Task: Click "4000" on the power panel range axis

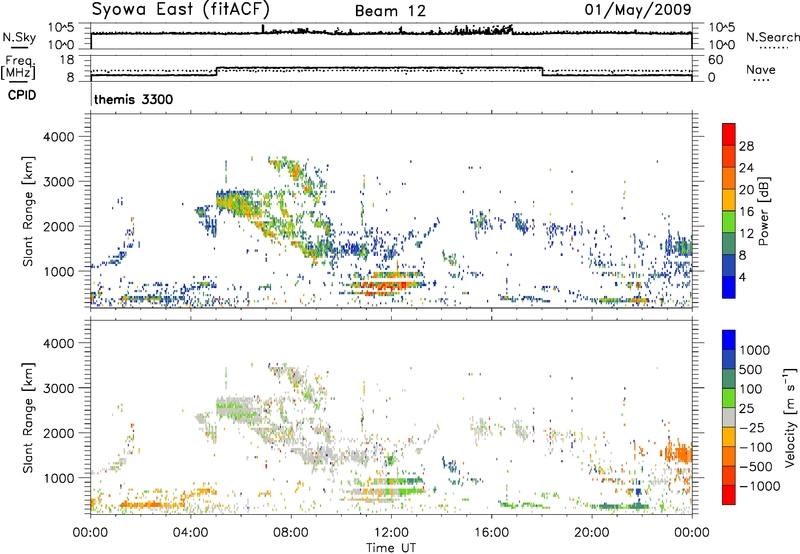Action: (59, 137)
